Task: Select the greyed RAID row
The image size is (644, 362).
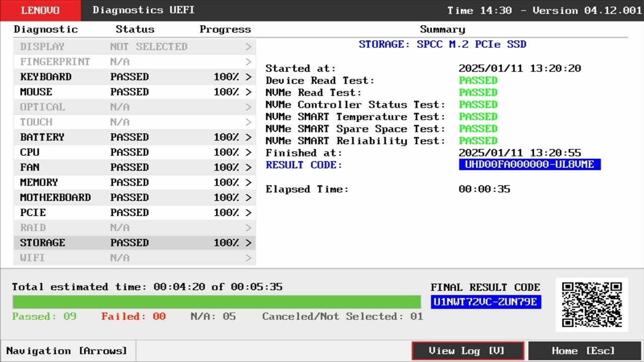Action: (135, 228)
